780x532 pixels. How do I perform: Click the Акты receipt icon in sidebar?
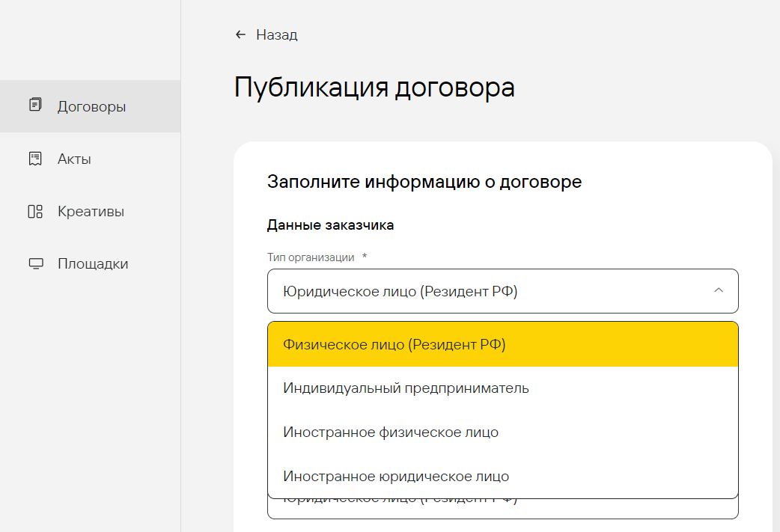coord(34,159)
